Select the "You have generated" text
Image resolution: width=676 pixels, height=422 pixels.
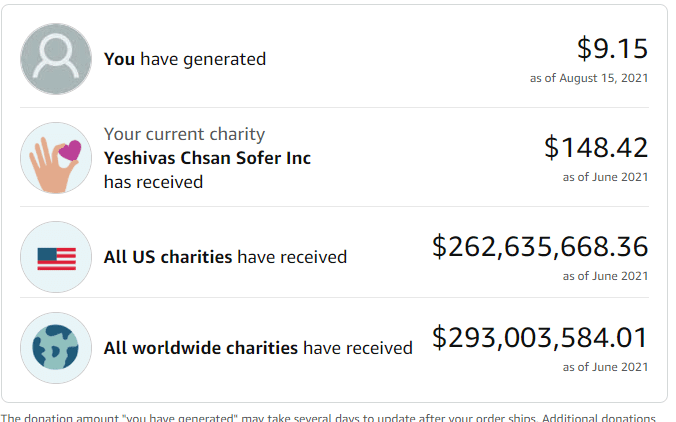[x=185, y=59]
